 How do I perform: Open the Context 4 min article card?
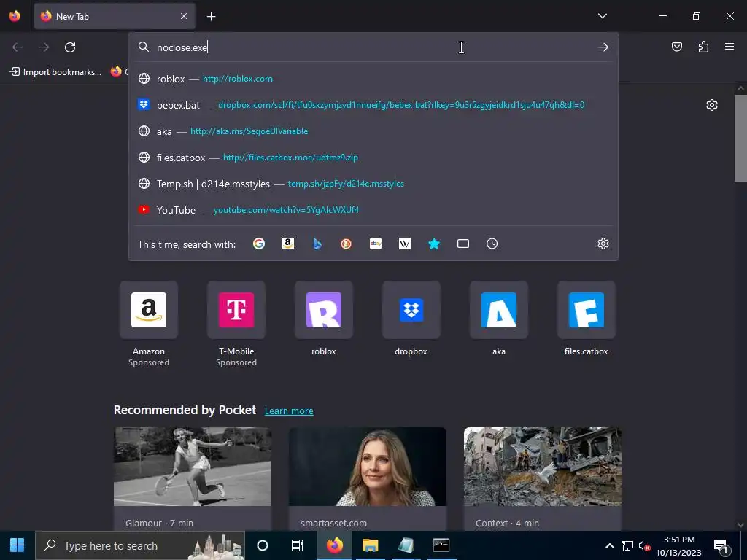(x=543, y=478)
